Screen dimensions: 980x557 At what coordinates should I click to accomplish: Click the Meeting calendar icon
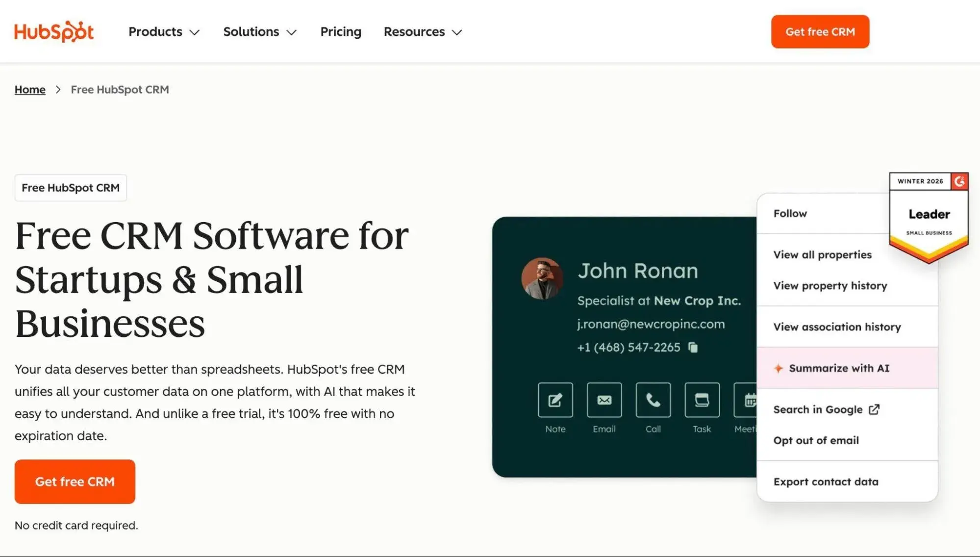tap(746, 400)
